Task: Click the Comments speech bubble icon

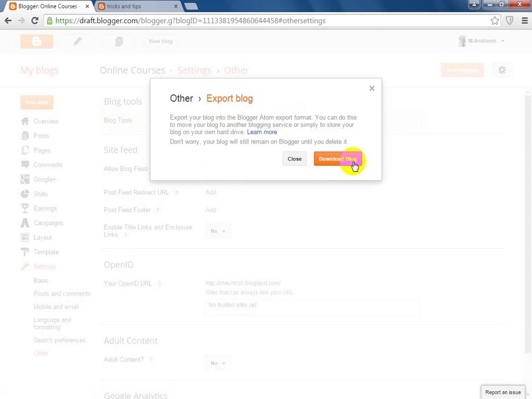Action: pyautogui.click(x=25, y=165)
